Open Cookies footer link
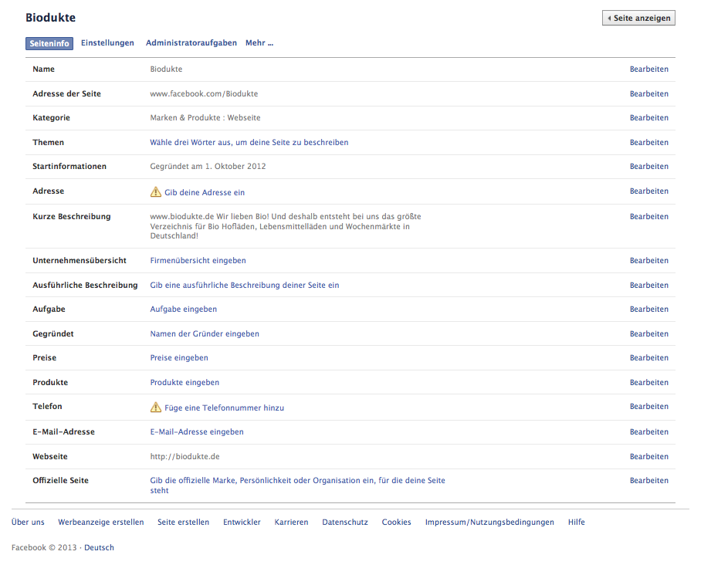Screen dimensions: 728x575 (x=396, y=522)
